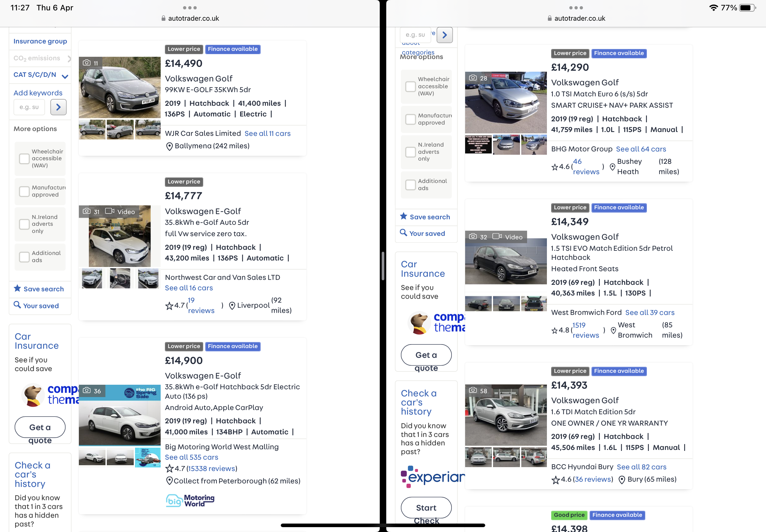Tap Your saved magnifier icon in left window
Viewport: 766px width, 532px height.
[x=17, y=305]
